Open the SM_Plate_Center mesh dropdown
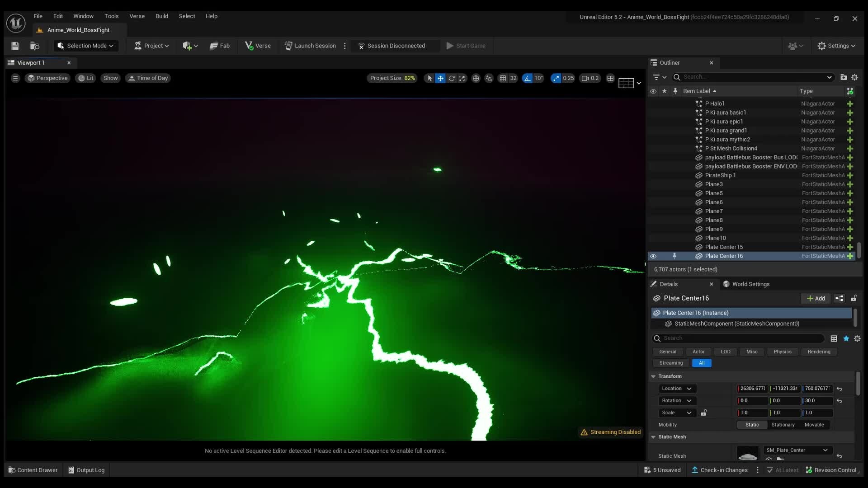This screenshot has width=868, height=488. coord(797,450)
